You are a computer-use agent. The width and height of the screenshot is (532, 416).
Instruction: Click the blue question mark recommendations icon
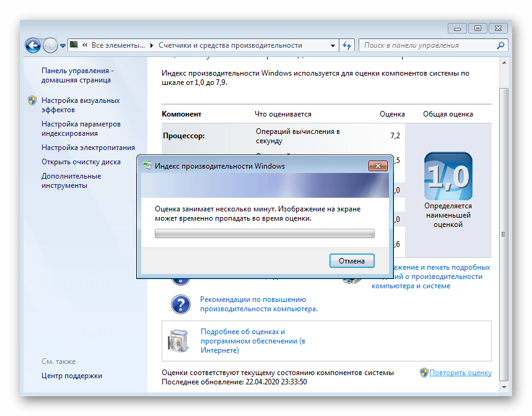180,304
